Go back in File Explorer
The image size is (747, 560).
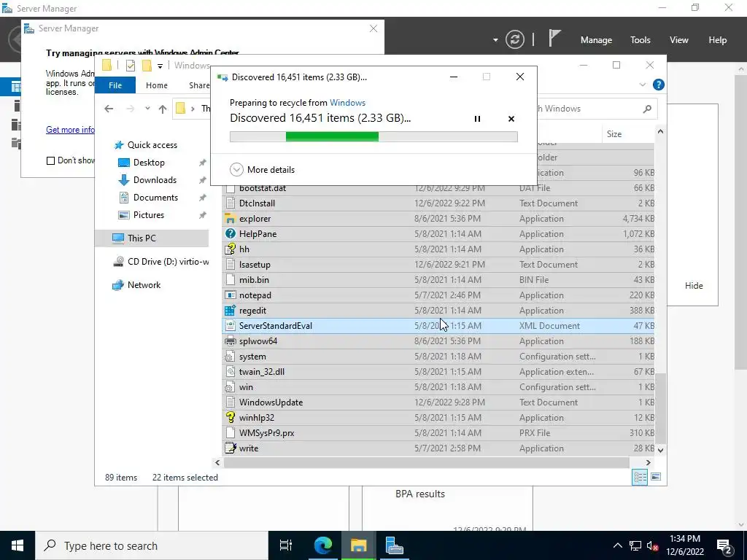(x=109, y=109)
